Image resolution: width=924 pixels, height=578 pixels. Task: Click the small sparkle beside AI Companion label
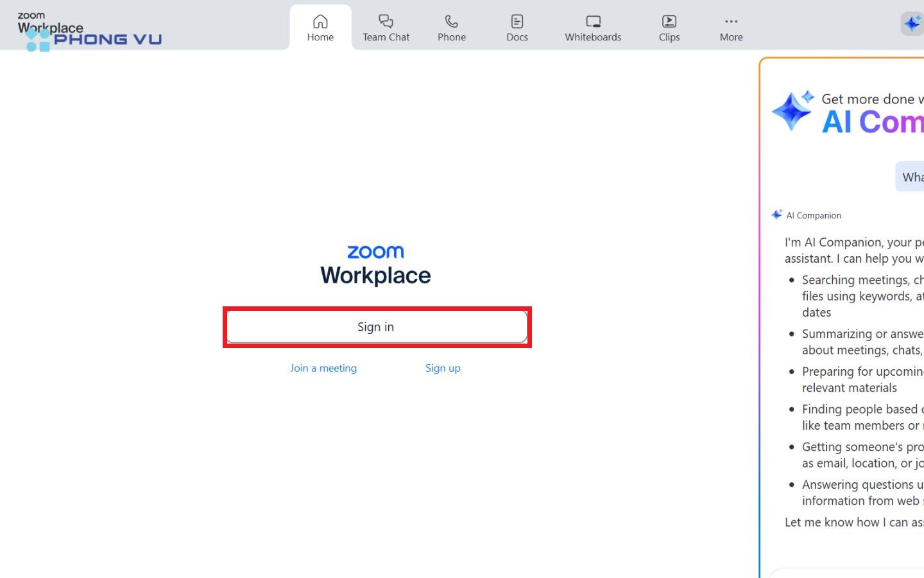[x=777, y=215]
